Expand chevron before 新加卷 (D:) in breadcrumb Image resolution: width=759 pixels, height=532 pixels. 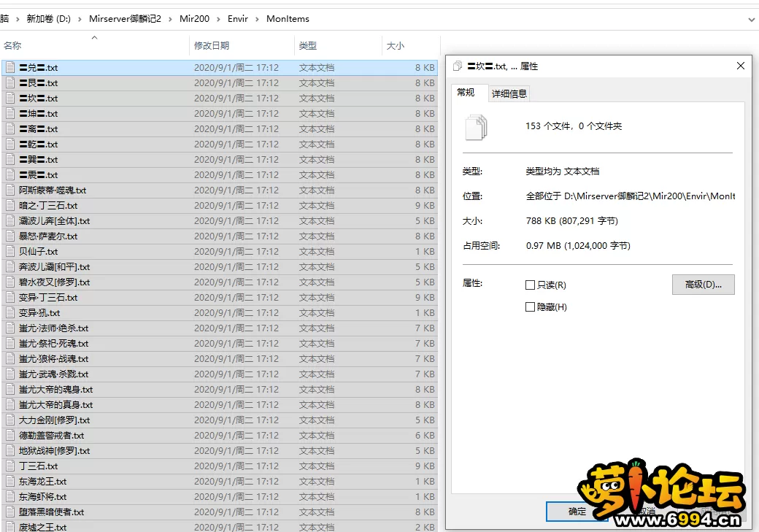point(18,19)
